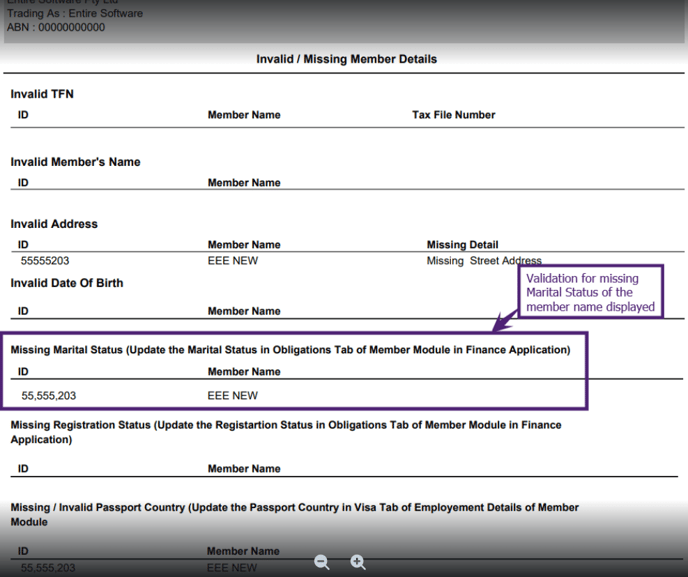Select 'EEE NEW' under Missing Marital Status
This screenshot has width=688, height=577.
coord(233,396)
